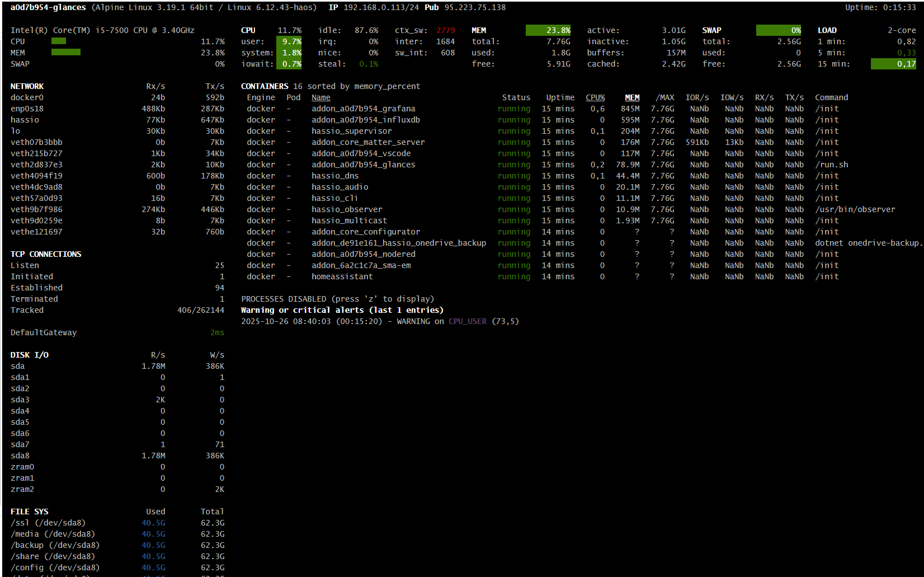Click the CPU usage bar under processor name

pos(59,41)
